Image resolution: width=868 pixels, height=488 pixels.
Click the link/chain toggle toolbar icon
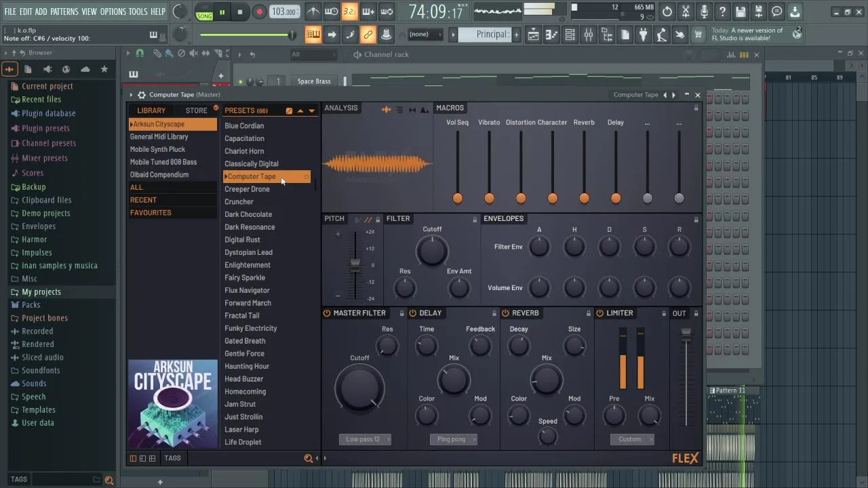click(368, 35)
